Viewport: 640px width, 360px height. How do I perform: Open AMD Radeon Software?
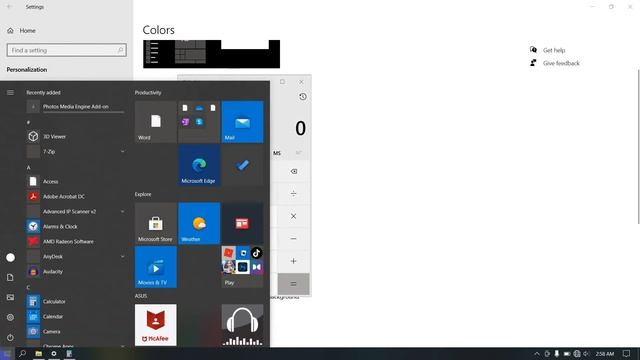coord(76,242)
